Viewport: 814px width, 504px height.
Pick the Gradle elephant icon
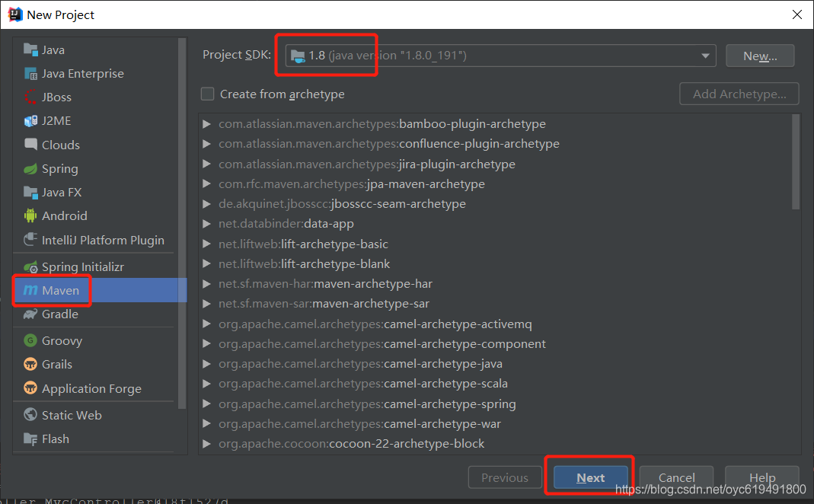(30, 314)
